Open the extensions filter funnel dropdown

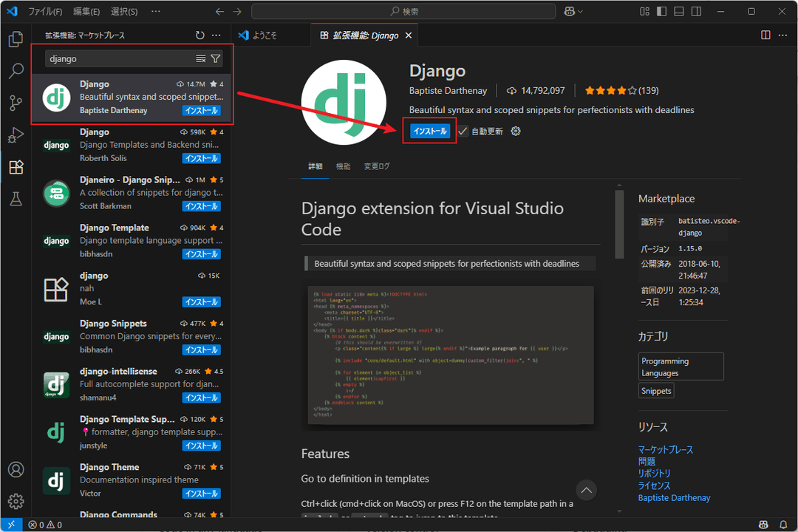215,58
